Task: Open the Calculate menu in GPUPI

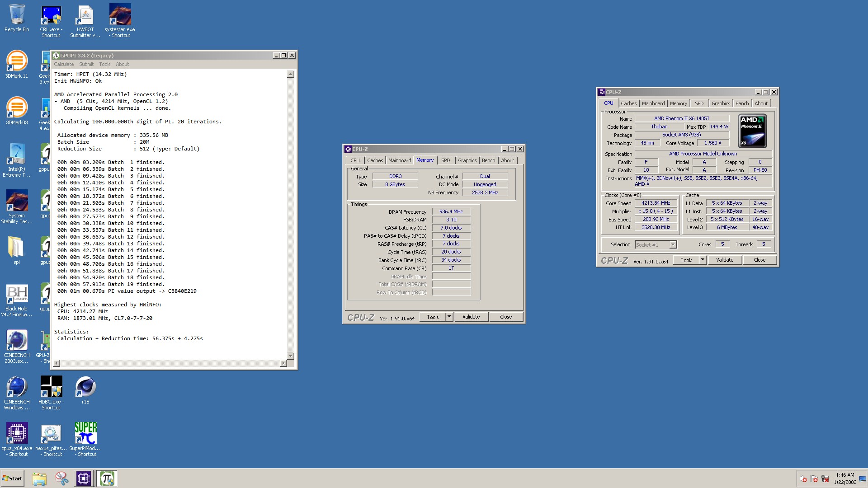Action: 64,64
